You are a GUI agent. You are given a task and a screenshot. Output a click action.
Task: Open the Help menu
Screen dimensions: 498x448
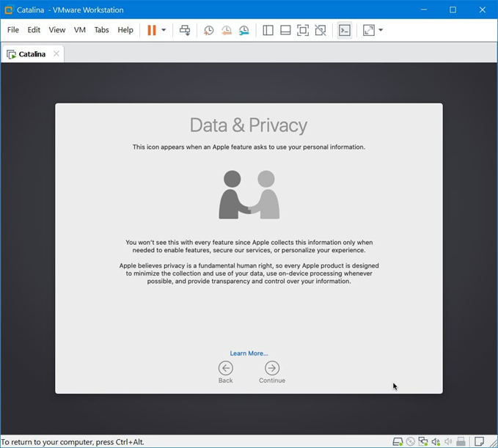coord(125,30)
